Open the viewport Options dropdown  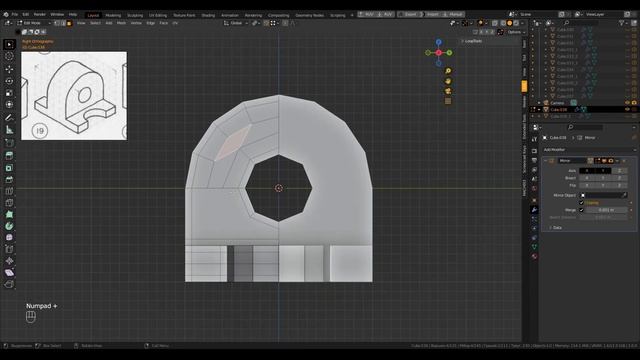[x=516, y=32]
